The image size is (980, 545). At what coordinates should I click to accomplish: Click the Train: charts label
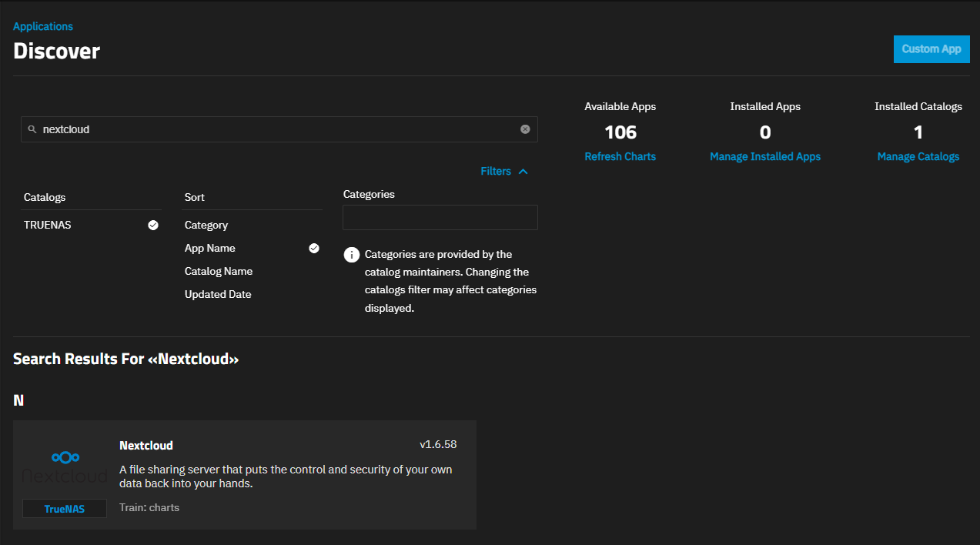[x=149, y=507]
